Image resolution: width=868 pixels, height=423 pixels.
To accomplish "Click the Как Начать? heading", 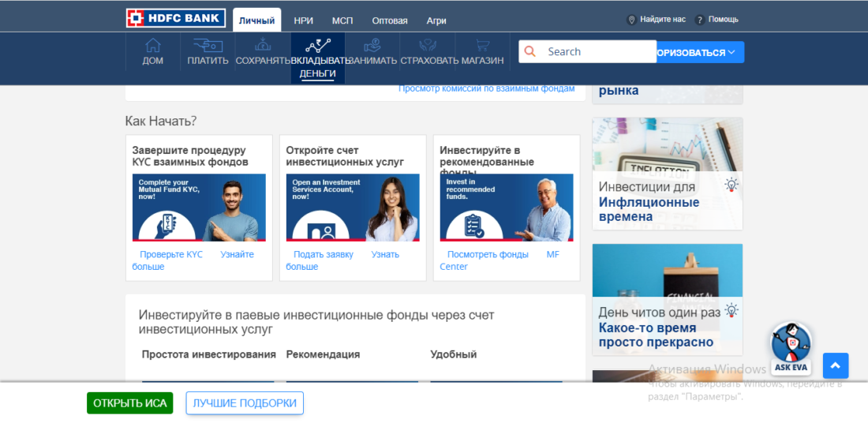I will (160, 121).
